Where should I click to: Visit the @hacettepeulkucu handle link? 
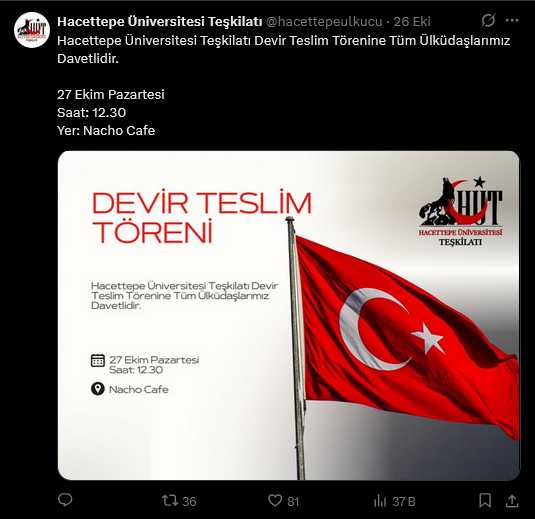324,21
